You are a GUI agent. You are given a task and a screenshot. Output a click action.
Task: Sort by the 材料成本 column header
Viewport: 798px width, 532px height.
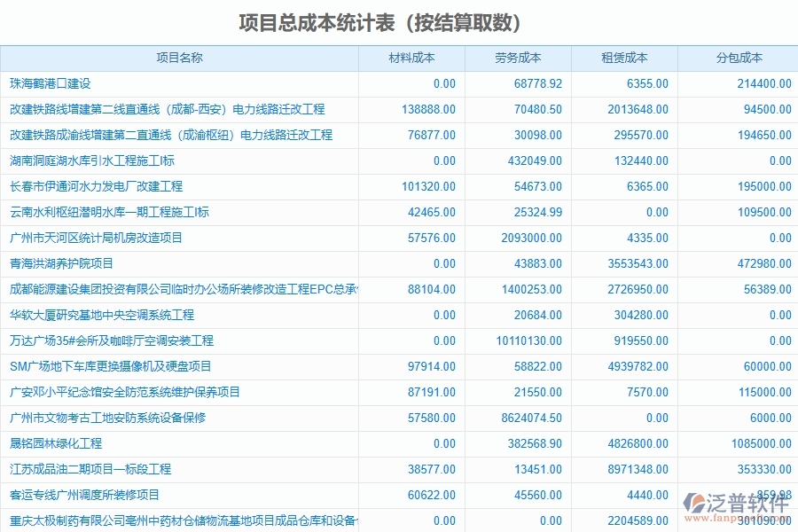(413, 58)
